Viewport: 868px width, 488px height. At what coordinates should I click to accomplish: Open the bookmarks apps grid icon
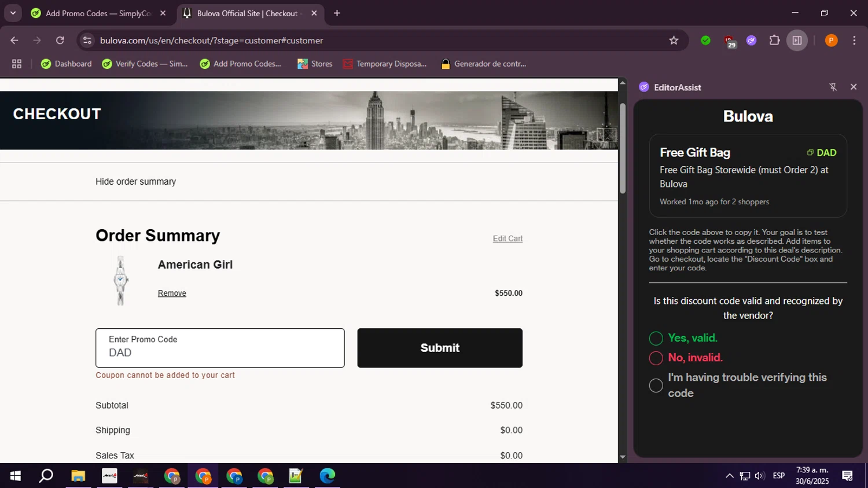click(x=17, y=64)
